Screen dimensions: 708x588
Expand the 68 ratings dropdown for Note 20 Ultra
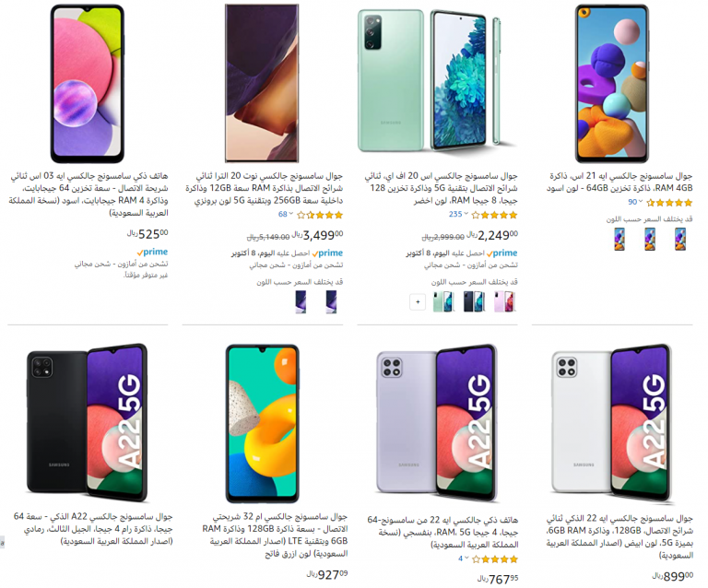coord(286,215)
